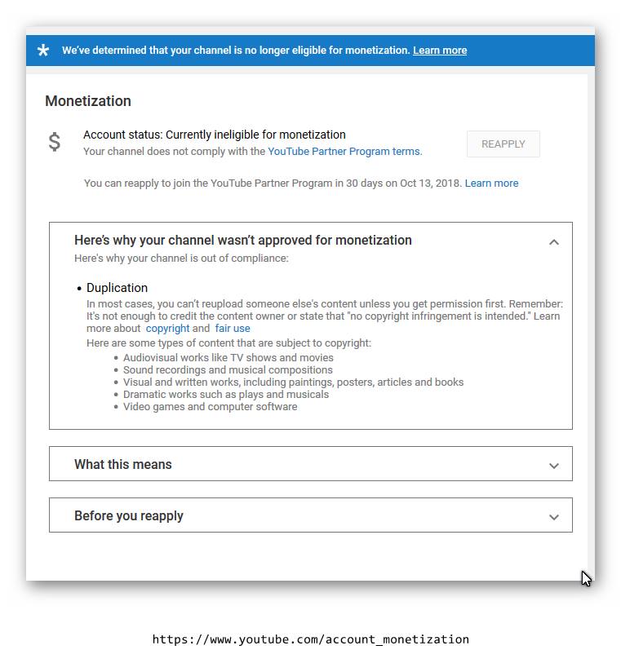
Task: Click the Monetization page heading
Action: (88, 101)
